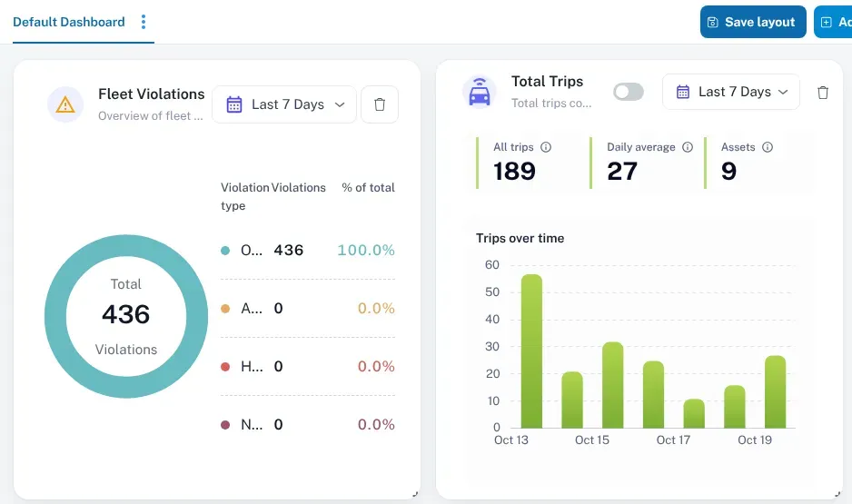852x504 pixels.
Task: Click the red legend dot in the H... row
Action: (x=225, y=367)
